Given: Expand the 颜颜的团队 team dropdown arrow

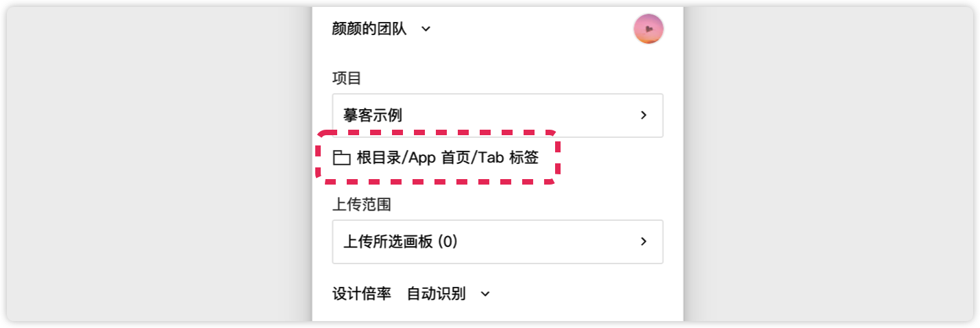Looking at the screenshot, I should coord(426,30).
